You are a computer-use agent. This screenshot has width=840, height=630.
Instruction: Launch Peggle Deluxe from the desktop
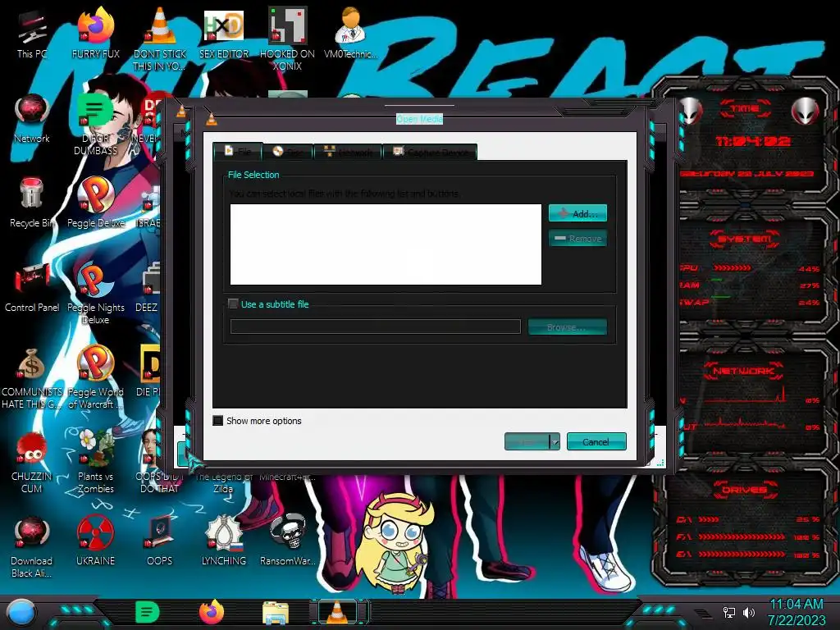(x=95, y=203)
